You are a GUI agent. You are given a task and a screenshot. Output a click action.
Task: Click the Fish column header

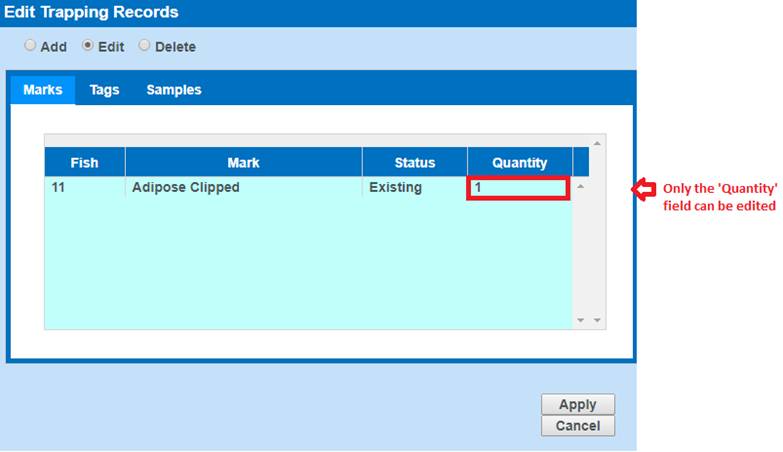click(x=85, y=163)
